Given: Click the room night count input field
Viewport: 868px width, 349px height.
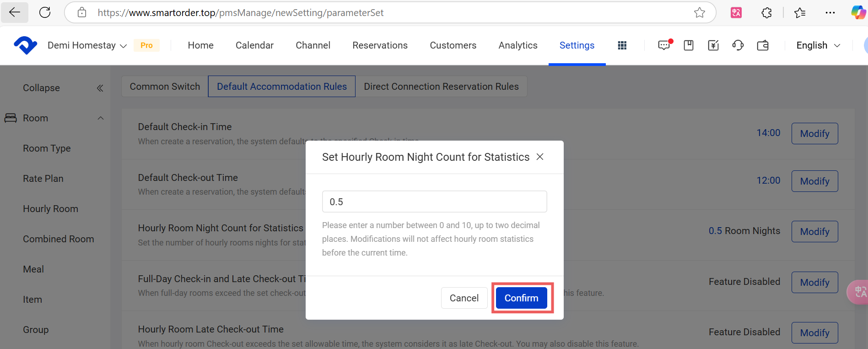Looking at the screenshot, I should [434, 202].
